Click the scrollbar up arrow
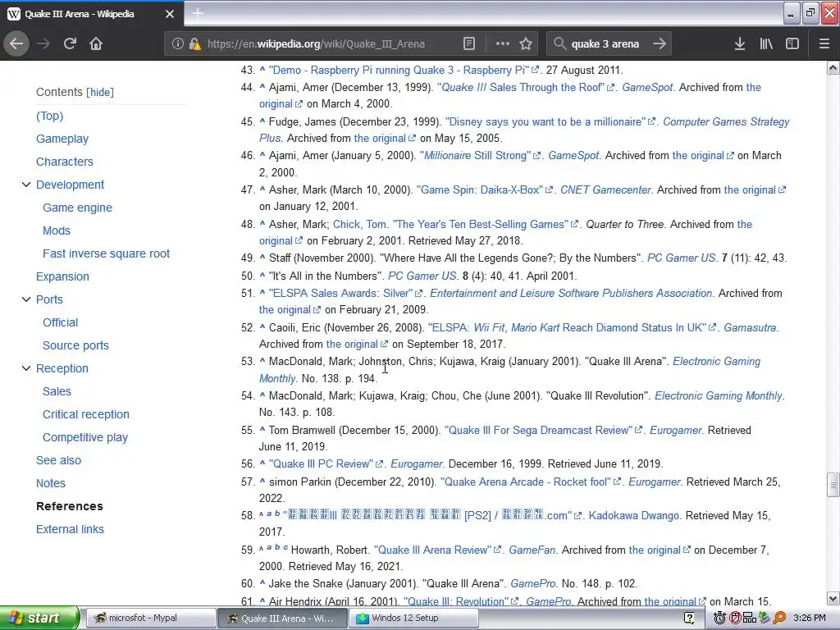Image resolution: width=840 pixels, height=630 pixels. [x=833, y=67]
